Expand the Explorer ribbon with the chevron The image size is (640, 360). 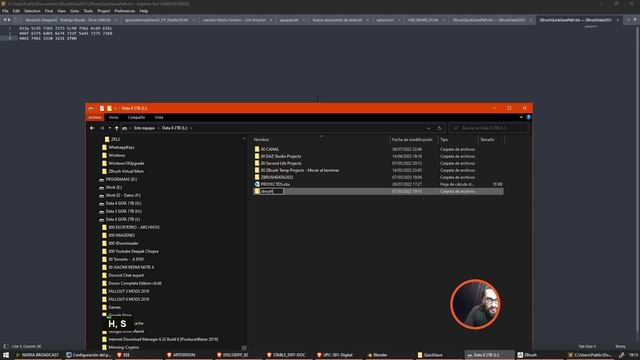click(521, 118)
